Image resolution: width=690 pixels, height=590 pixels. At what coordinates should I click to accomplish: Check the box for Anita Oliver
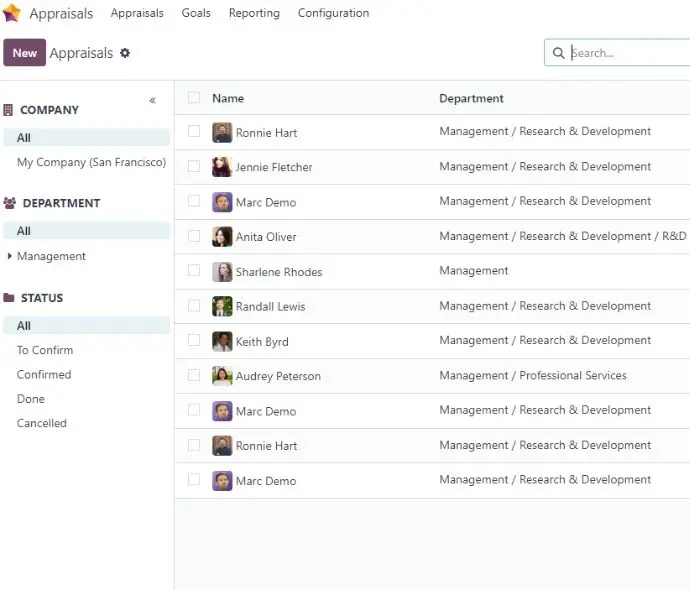tap(194, 236)
